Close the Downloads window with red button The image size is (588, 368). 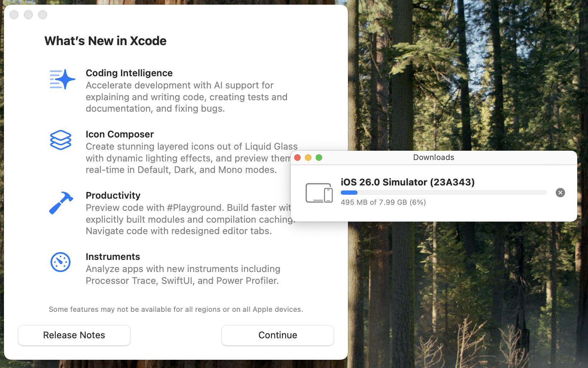(297, 158)
